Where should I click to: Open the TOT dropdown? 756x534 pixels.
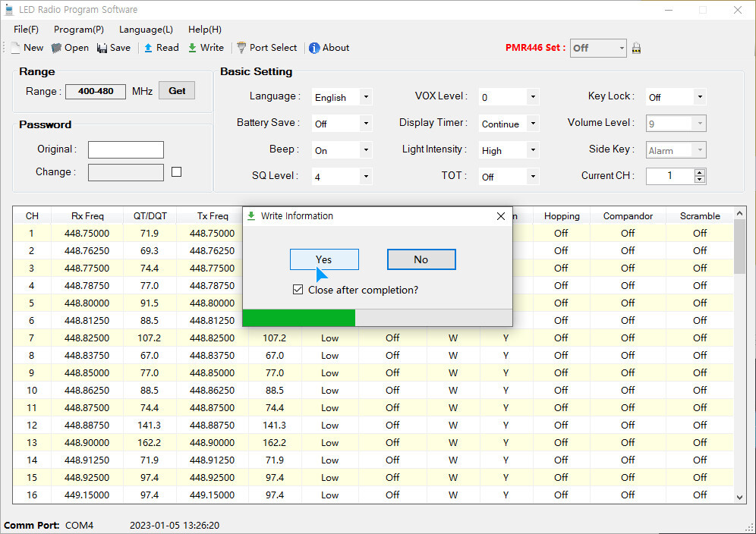tap(533, 177)
